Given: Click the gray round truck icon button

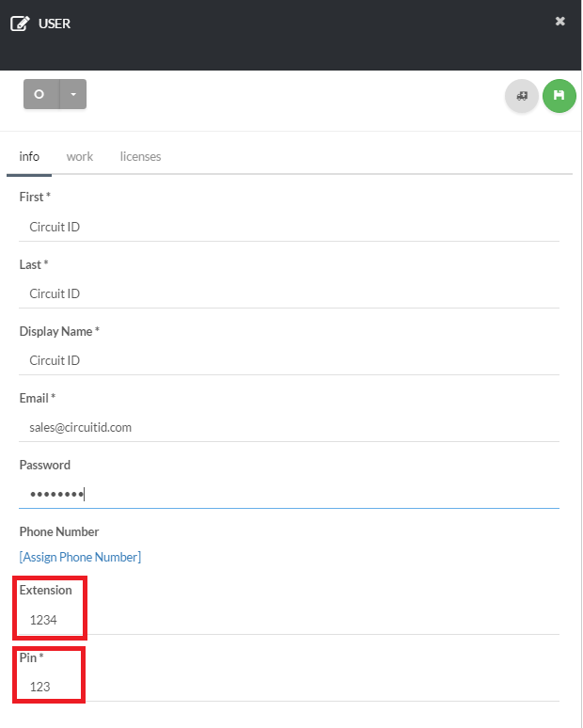Looking at the screenshot, I should (x=522, y=96).
